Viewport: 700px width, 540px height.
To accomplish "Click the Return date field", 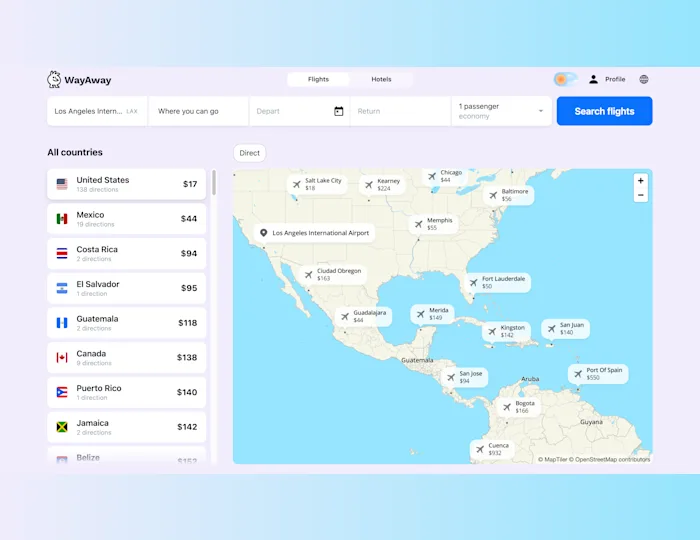I will tap(400, 111).
